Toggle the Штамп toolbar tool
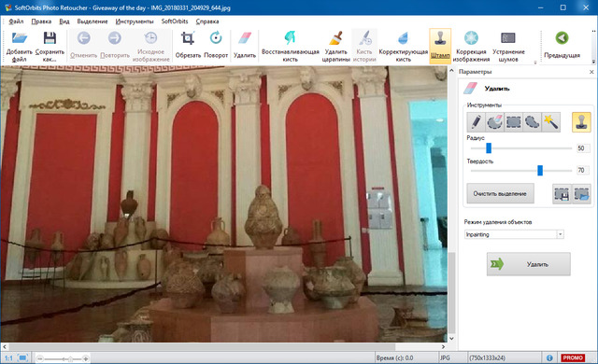The width and height of the screenshot is (598, 364). tap(440, 46)
